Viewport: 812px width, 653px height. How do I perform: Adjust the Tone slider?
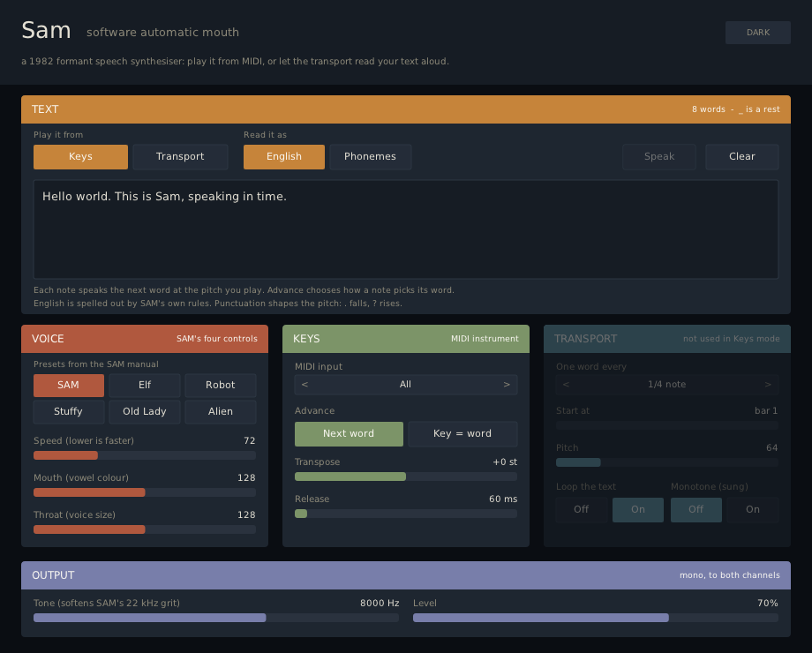216,618
